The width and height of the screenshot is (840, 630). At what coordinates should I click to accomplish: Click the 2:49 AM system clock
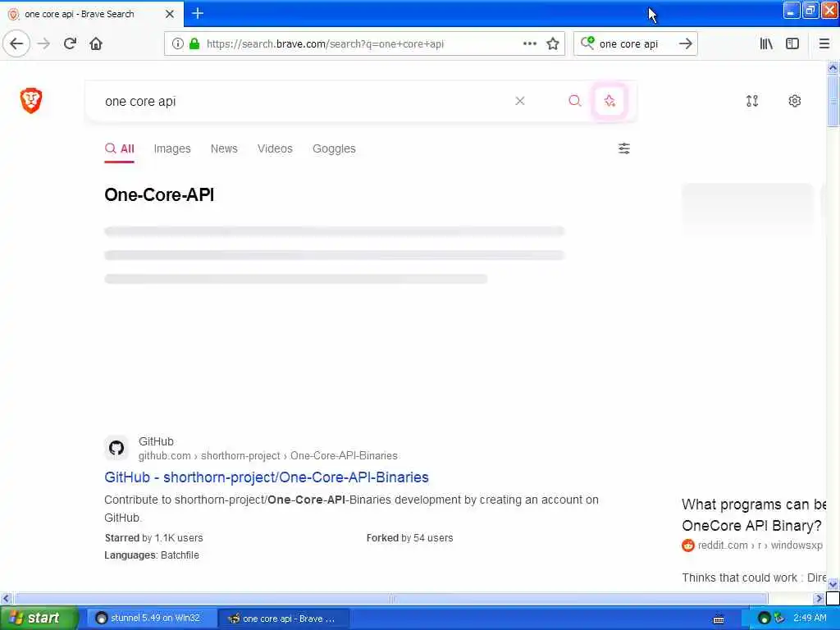click(810, 619)
